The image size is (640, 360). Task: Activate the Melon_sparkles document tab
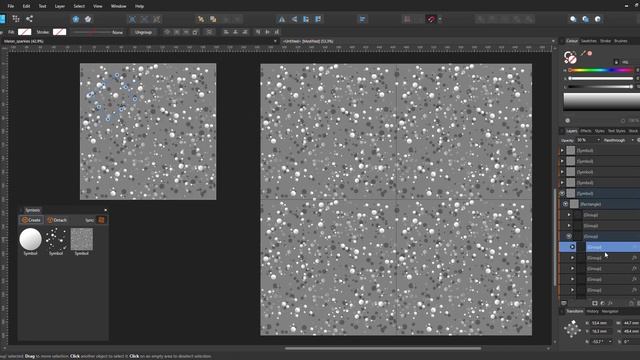coord(24,41)
